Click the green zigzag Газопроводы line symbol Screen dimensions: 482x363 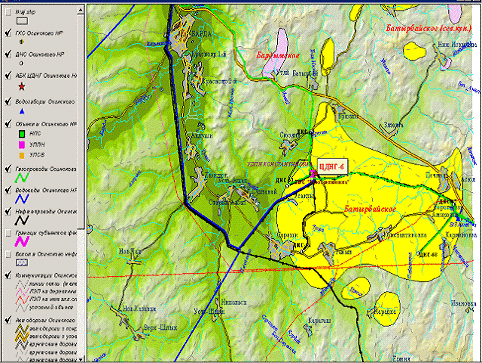click(22, 178)
